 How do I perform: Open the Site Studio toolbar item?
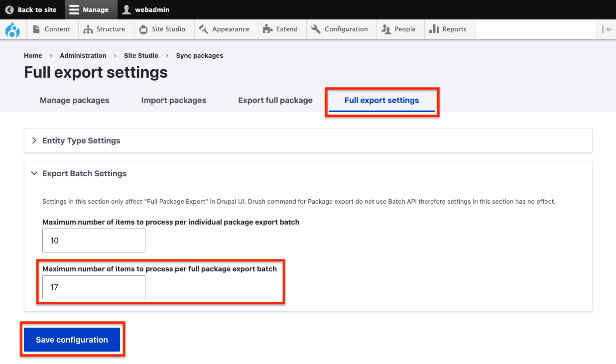click(162, 29)
